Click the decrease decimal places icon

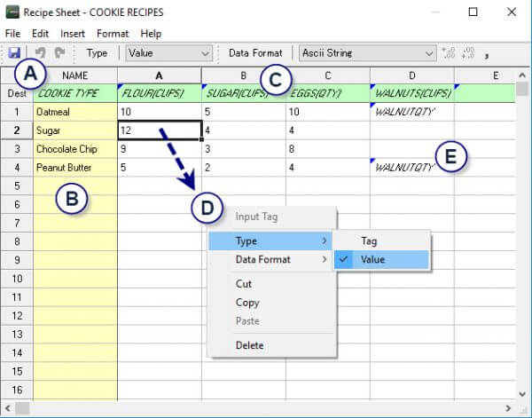[468, 53]
